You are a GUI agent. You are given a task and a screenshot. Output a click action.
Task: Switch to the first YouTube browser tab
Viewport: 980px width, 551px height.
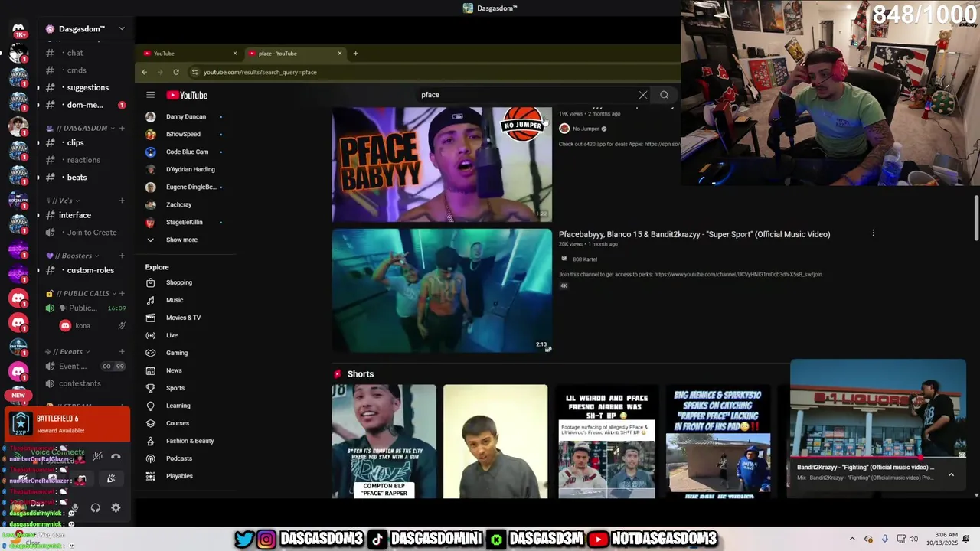coord(190,54)
